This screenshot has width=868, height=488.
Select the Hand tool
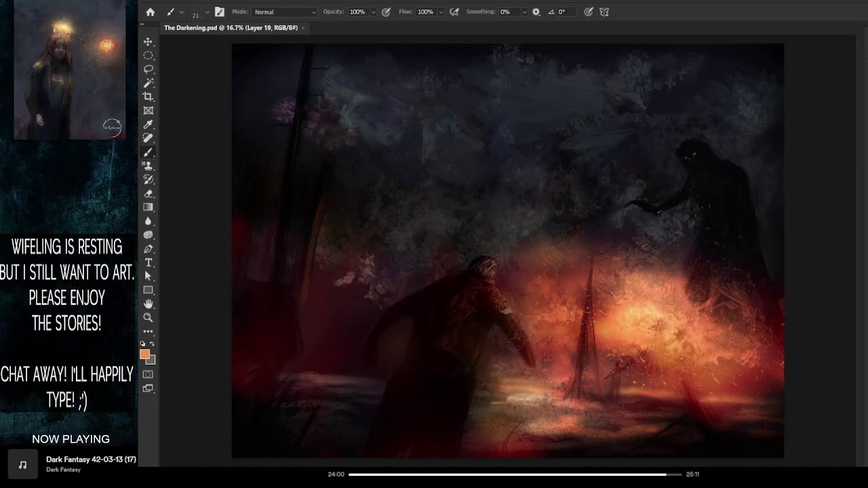tap(148, 304)
